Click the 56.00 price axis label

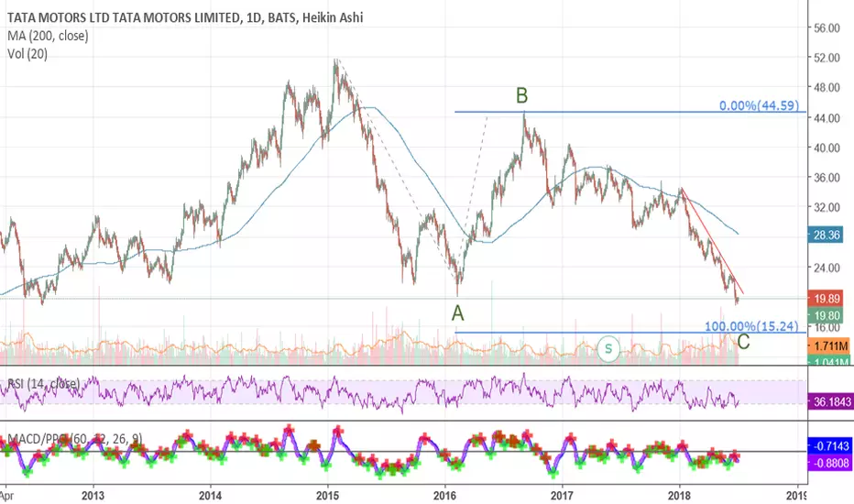pos(827,28)
